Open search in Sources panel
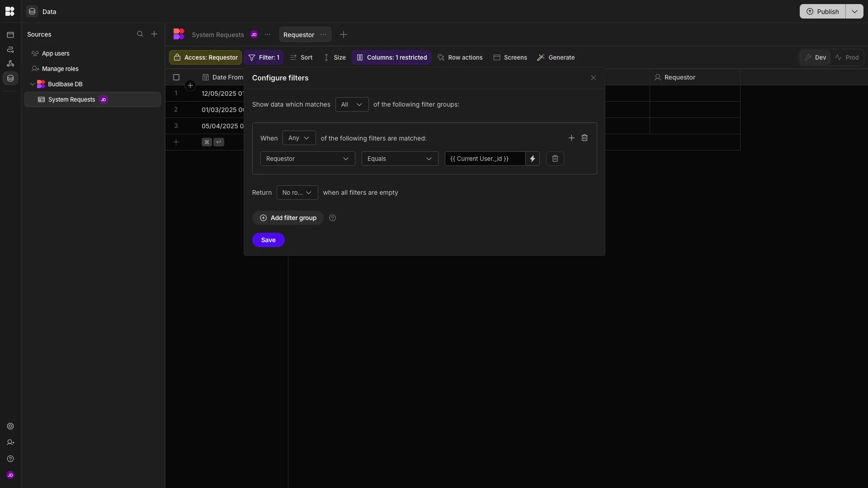Viewport: 868px width, 488px height. (140, 34)
